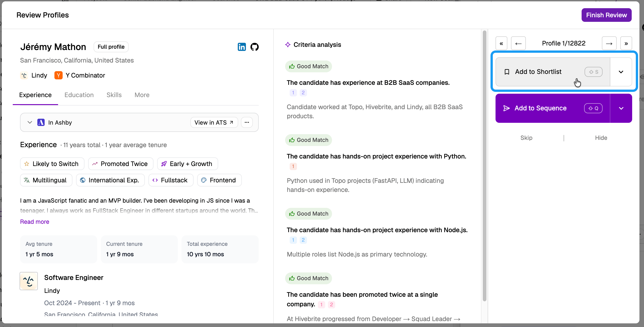Click the rocket icon on Early + Growth
The image size is (644, 327).
164,164
